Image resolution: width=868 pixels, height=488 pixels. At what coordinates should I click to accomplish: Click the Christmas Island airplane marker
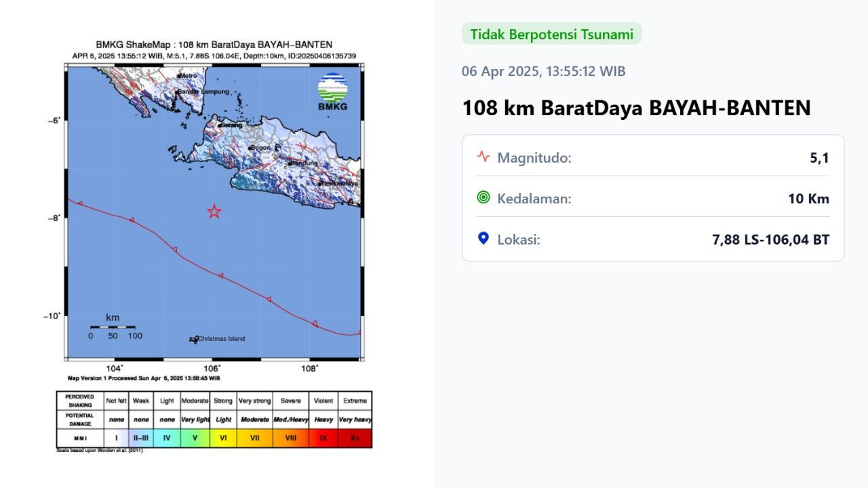[x=193, y=339]
